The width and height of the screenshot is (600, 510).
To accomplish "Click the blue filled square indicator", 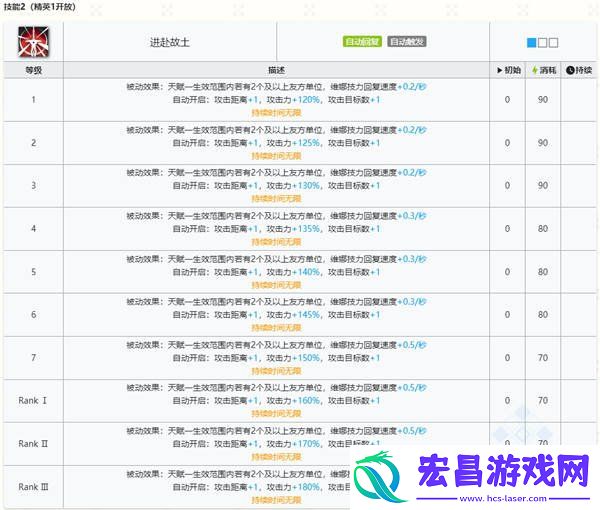I will pos(532,42).
